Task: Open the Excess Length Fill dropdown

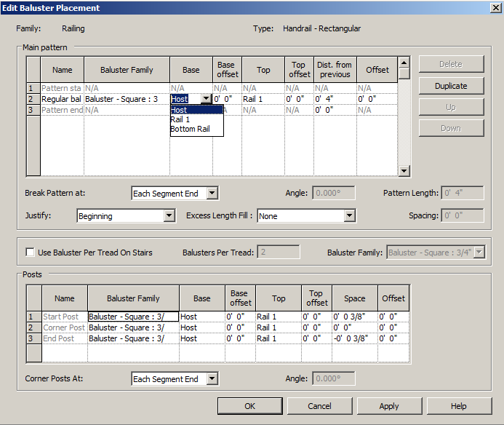Action: tap(349, 216)
